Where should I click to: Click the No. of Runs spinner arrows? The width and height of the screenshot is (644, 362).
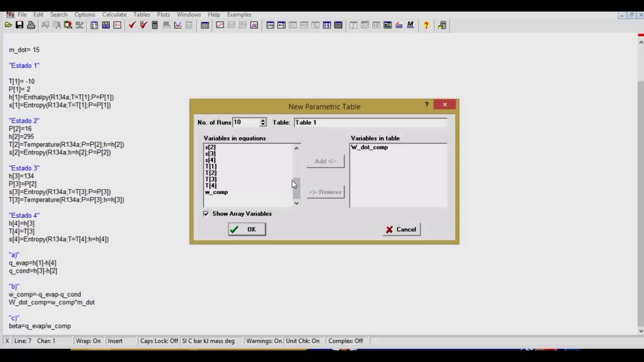(x=263, y=122)
